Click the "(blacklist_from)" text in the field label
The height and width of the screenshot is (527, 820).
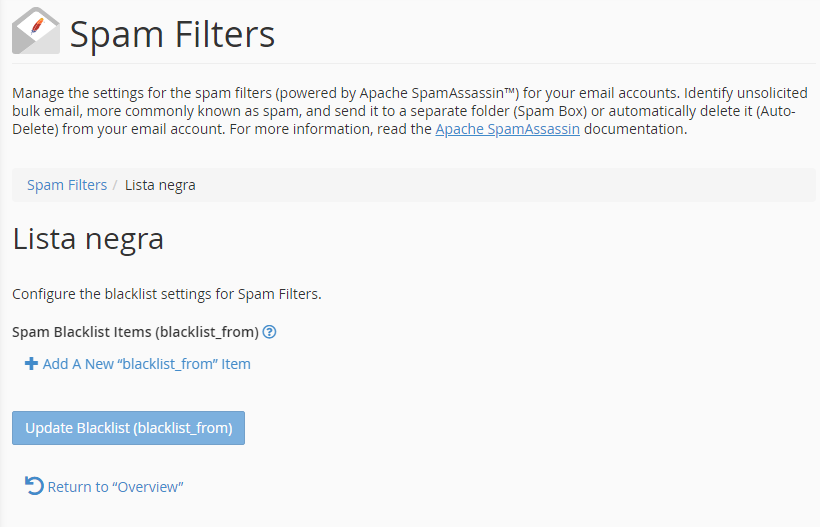[208, 332]
